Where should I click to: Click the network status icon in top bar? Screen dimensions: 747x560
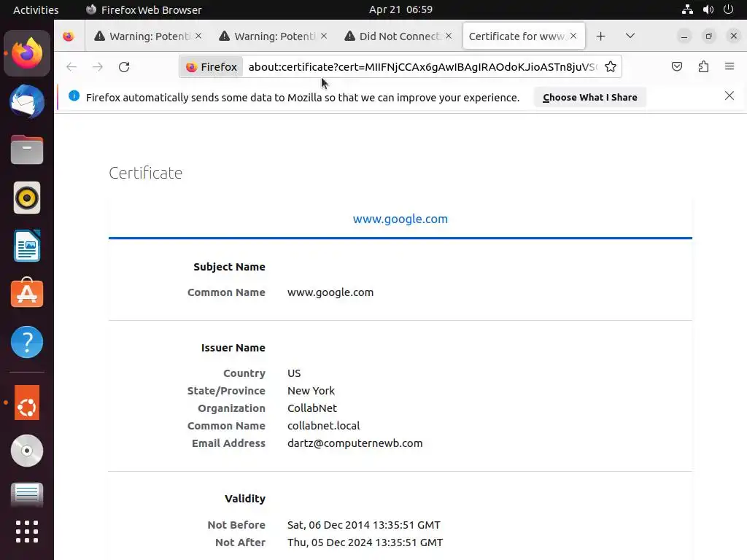click(687, 9)
